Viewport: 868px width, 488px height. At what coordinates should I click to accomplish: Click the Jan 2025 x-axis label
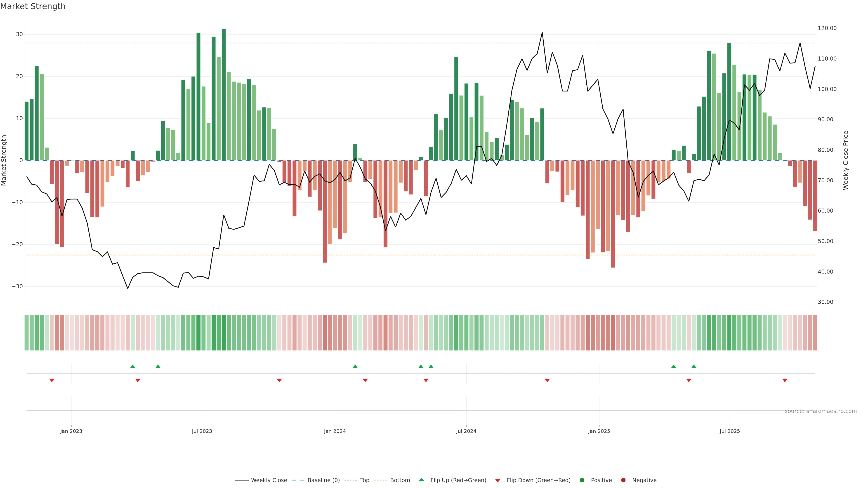click(x=599, y=431)
